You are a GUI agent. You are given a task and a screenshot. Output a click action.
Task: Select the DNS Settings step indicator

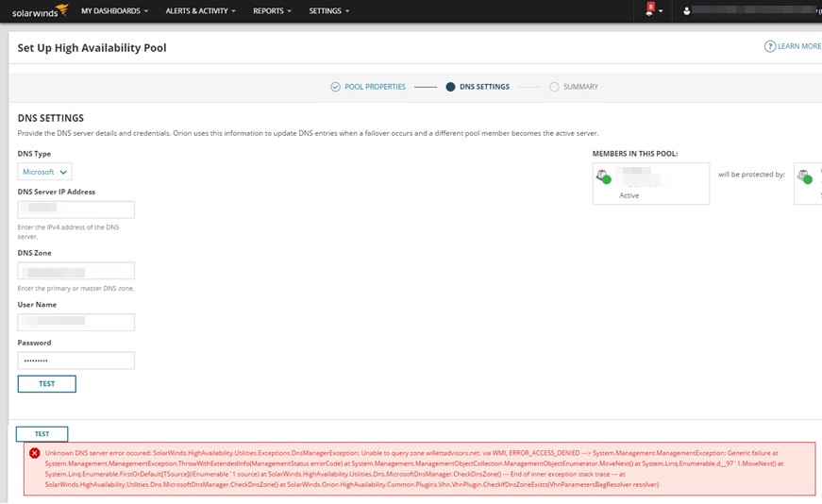(450, 87)
